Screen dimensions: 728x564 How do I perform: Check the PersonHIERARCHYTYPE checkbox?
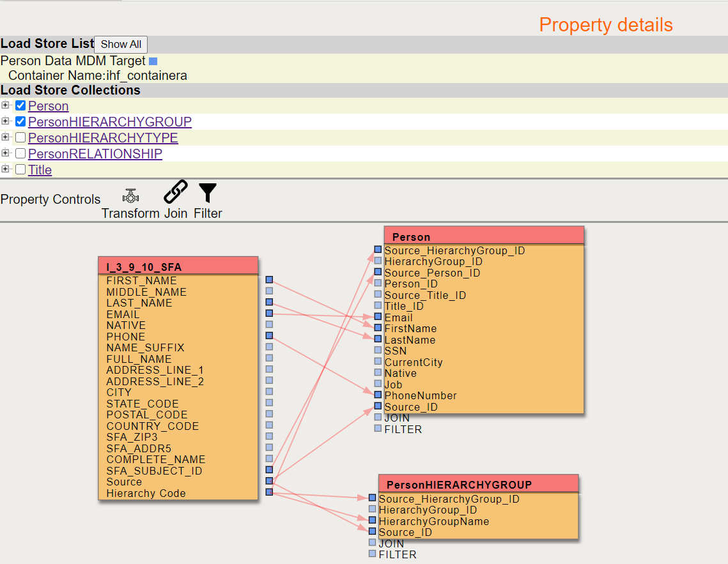(x=20, y=137)
